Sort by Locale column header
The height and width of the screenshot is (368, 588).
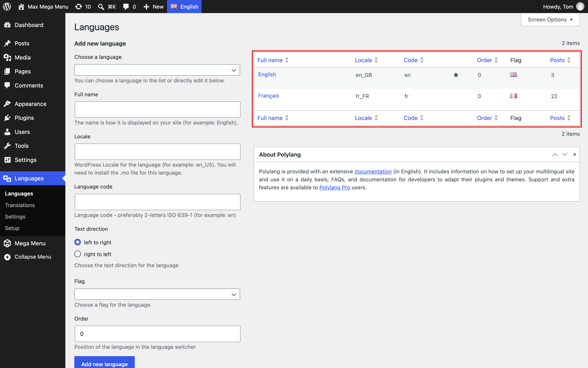click(x=366, y=60)
